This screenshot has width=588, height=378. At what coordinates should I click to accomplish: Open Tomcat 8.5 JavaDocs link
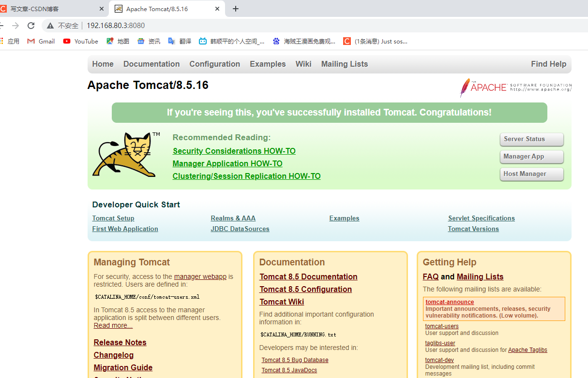tap(289, 370)
